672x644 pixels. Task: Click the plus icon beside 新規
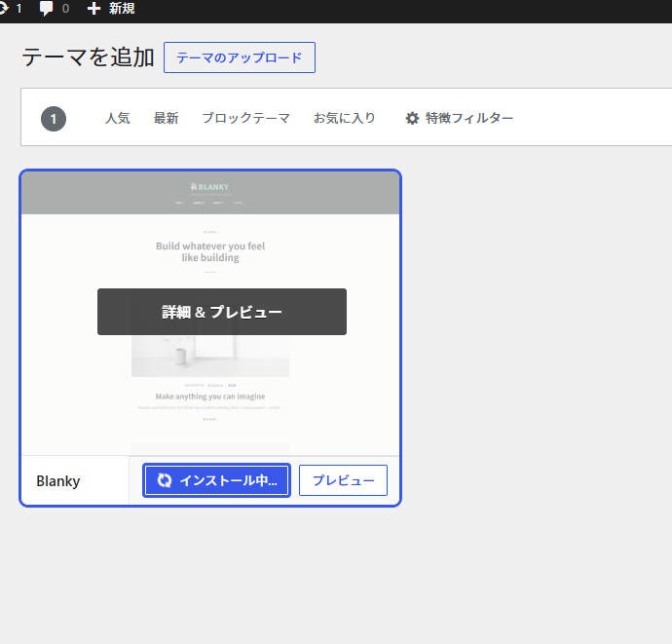tap(93, 9)
